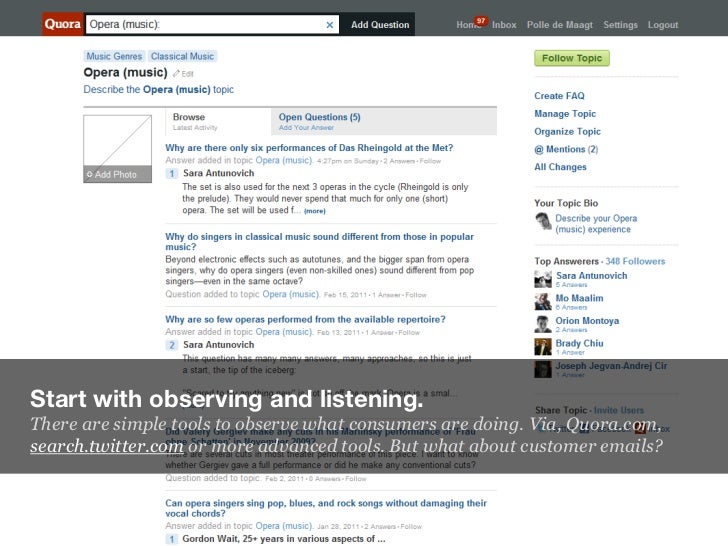Click Describe the Opera (music) topic link
728x546 pixels.
point(158,89)
